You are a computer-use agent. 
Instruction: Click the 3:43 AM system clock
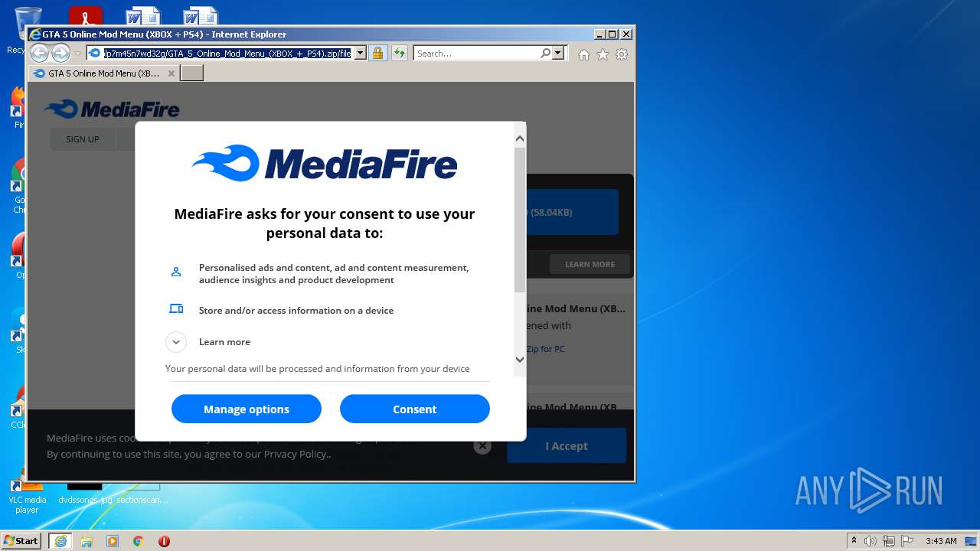[941, 541]
